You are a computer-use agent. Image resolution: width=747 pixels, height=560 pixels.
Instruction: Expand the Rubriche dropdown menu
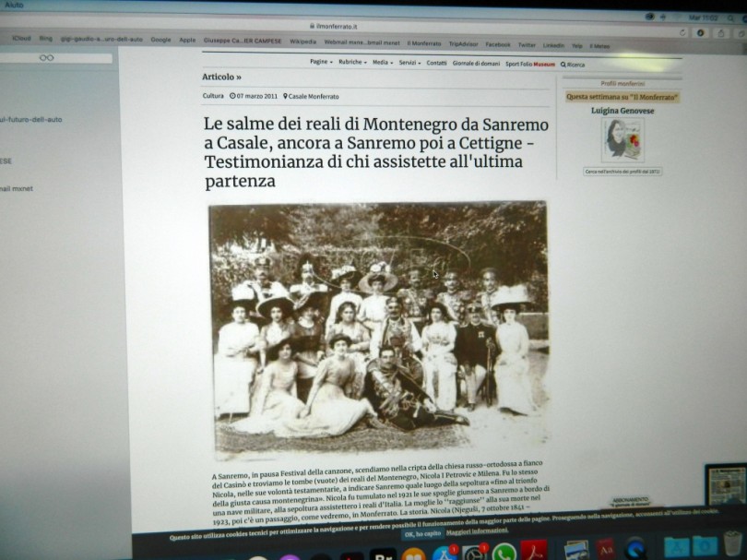tap(351, 62)
